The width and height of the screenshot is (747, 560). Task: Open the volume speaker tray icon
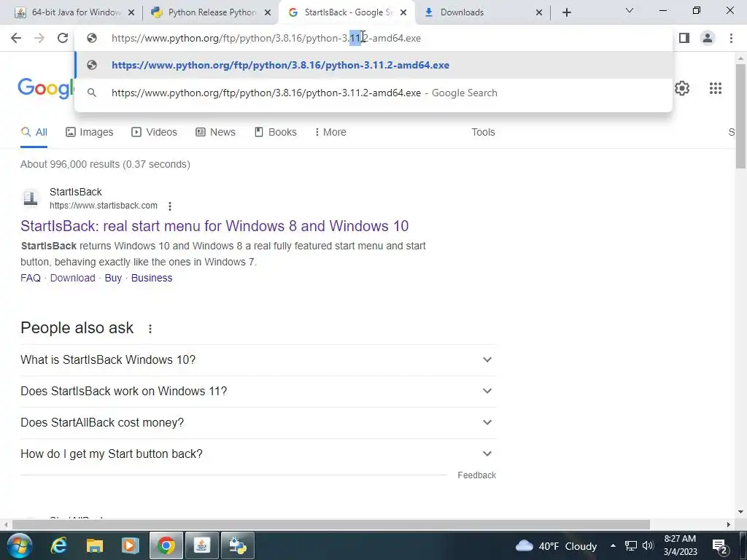pos(648,546)
